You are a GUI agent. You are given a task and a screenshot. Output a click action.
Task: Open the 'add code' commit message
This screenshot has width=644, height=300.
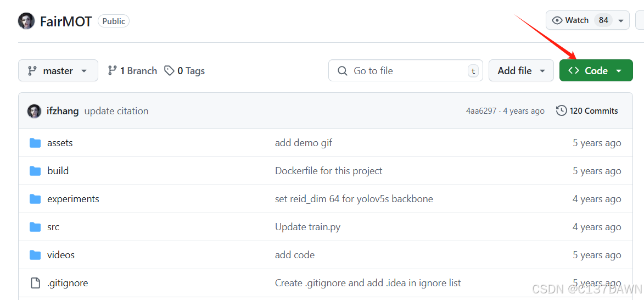tap(295, 255)
